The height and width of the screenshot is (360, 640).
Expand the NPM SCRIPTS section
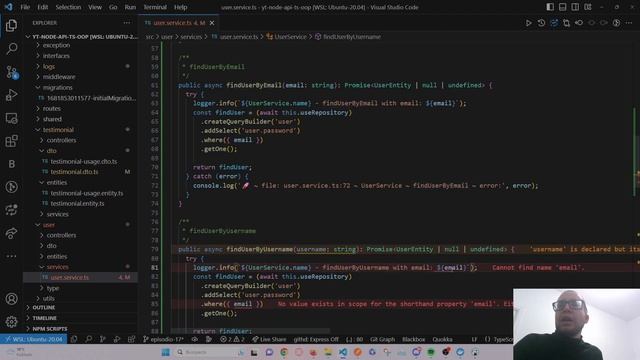50,329
